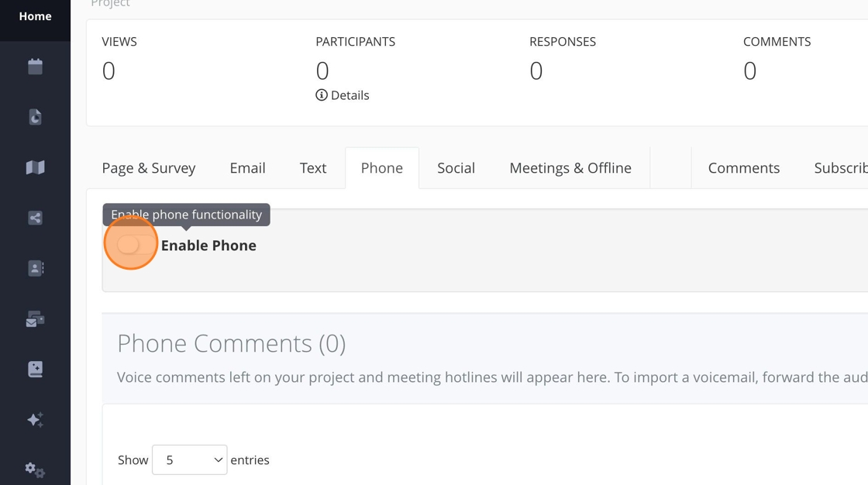The width and height of the screenshot is (868, 485).
Task: Open the sparkle book sidebar icon
Action: tap(35, 369)
